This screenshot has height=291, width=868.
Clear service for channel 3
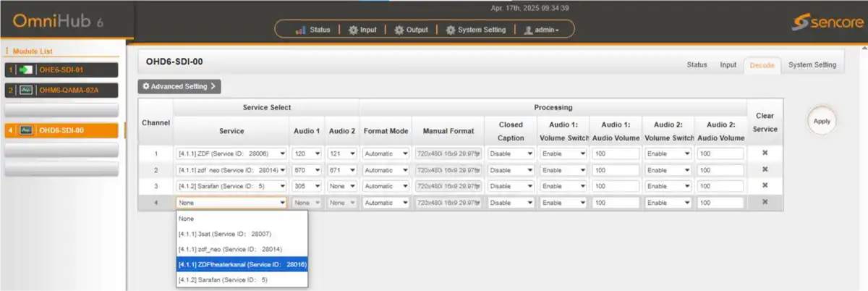point(765,187)
